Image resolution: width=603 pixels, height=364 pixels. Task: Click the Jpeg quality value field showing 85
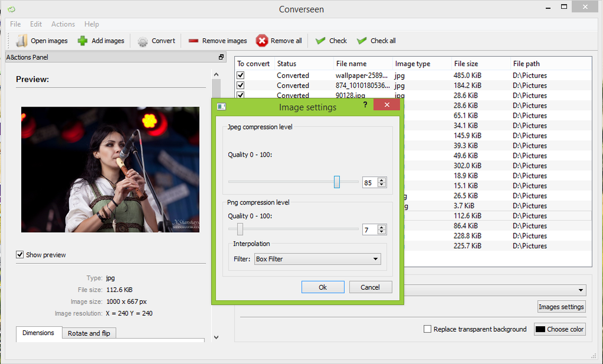point(370,183)
